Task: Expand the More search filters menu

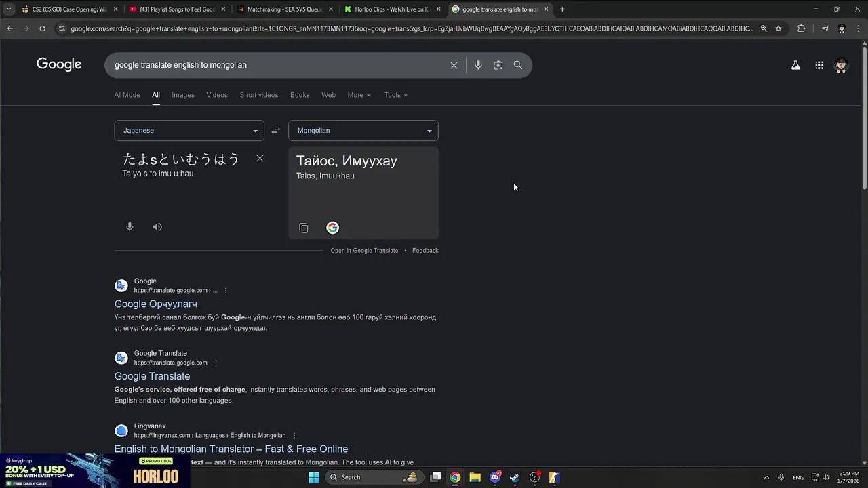Action: click(359, 95)
